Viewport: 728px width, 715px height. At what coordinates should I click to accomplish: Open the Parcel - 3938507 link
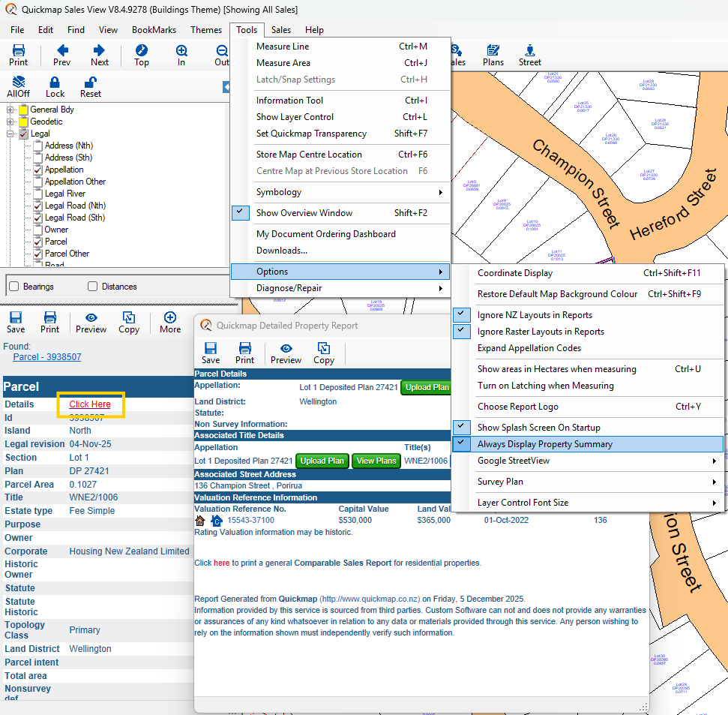47,357
